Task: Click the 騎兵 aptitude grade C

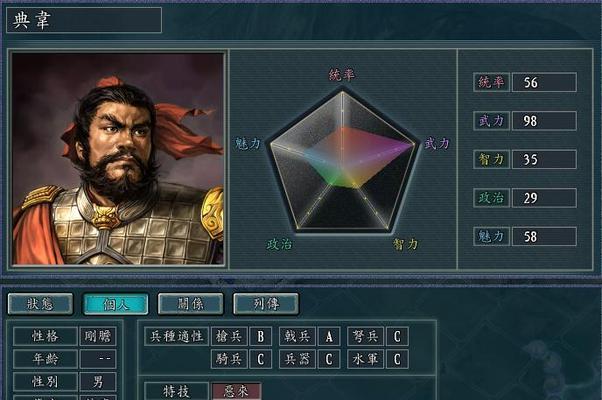Action: tap(261, 359)
